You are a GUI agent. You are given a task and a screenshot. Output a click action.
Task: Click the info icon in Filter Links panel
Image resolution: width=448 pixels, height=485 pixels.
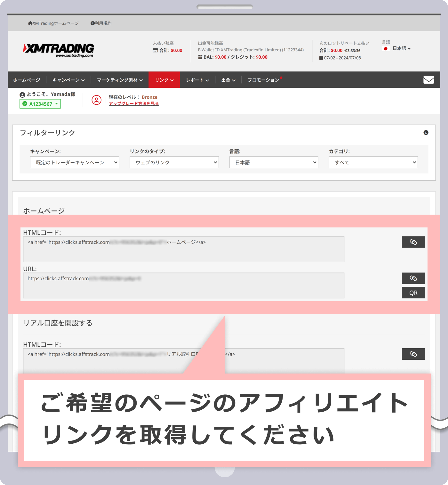click(426, 133)
